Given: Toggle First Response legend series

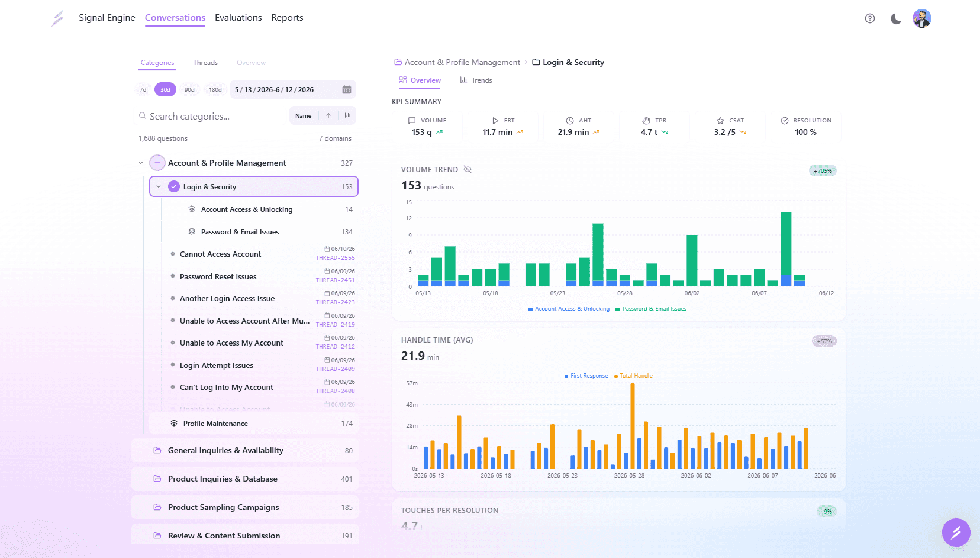Looking at the screenshot, I should pyautogui.click(x=586, y=376).
